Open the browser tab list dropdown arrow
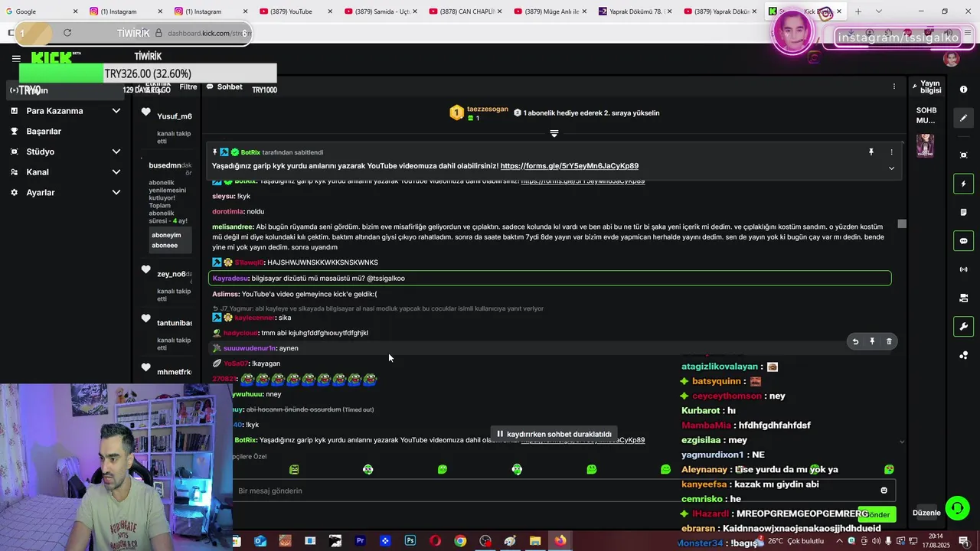 [879, 11]
